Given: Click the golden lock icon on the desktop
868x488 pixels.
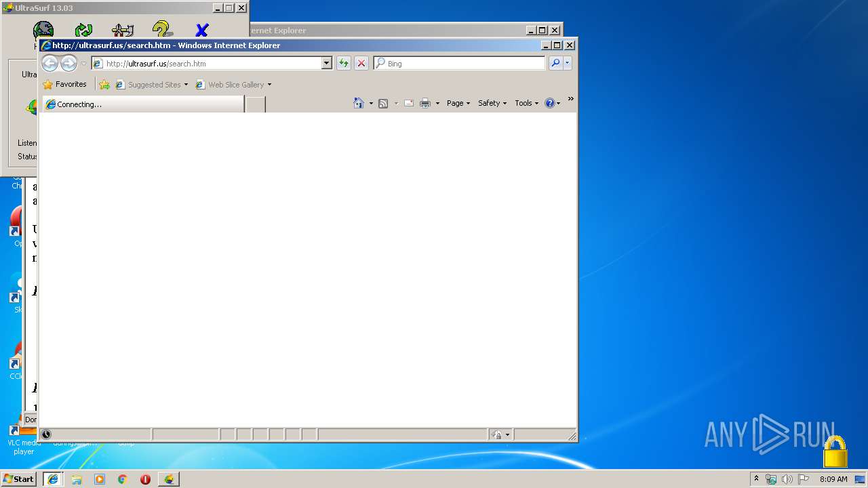Looking at the screenshot, I should click(835, 452).
